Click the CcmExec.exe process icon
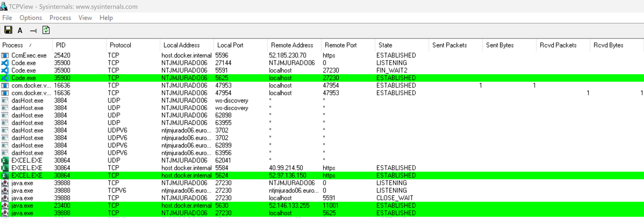This screenshot has width=644, height=218. tap(5, 55)
